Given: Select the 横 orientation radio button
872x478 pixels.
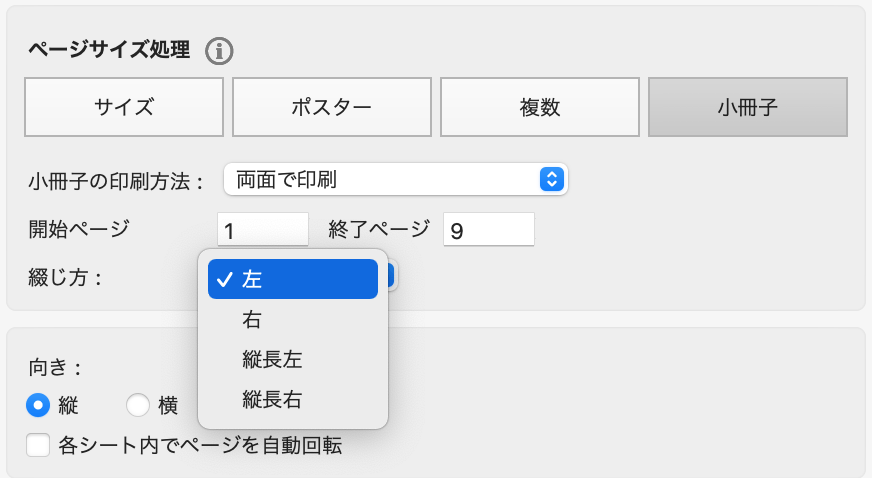Looking at the screenshot, I should point(139,406).
